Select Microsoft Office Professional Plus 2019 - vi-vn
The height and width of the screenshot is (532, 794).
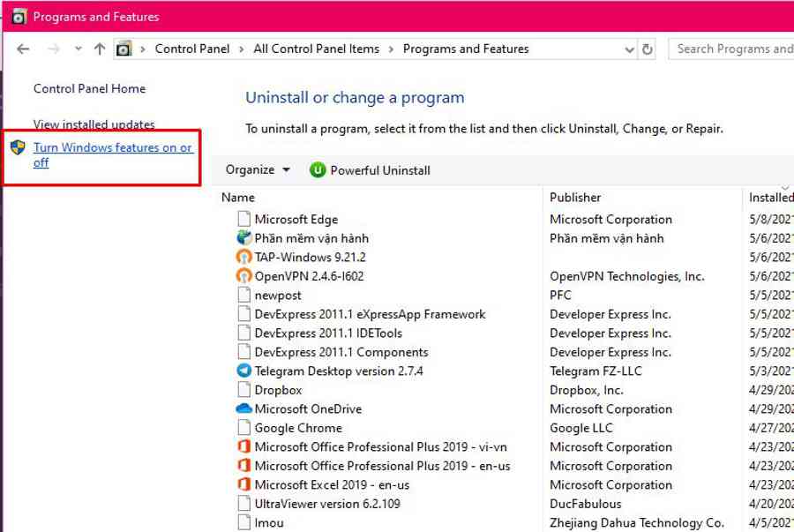click(x=381, y=447)
